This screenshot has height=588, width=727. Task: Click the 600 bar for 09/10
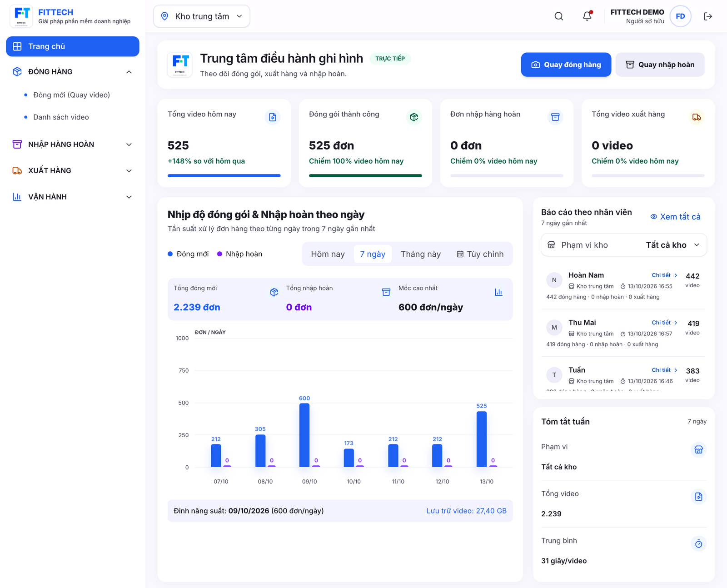pyautogui.click(x=304, y=435)
